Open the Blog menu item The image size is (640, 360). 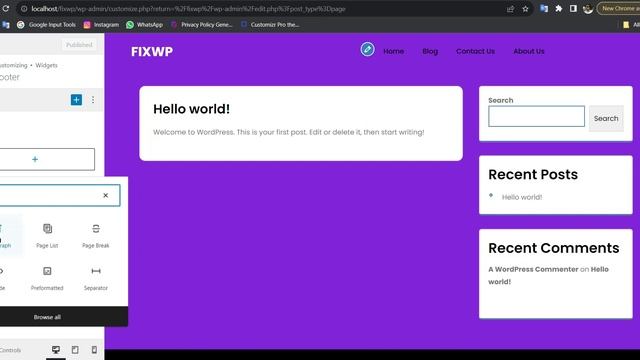[x=430, y=51]
